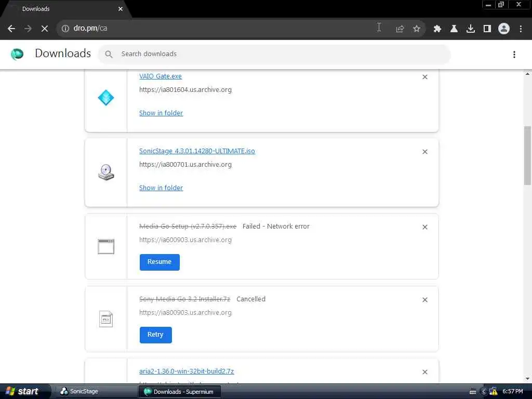Switch to SonicStage in the taskbar
The height and width of the screenshot is (399, 532).
coord(96,392)
